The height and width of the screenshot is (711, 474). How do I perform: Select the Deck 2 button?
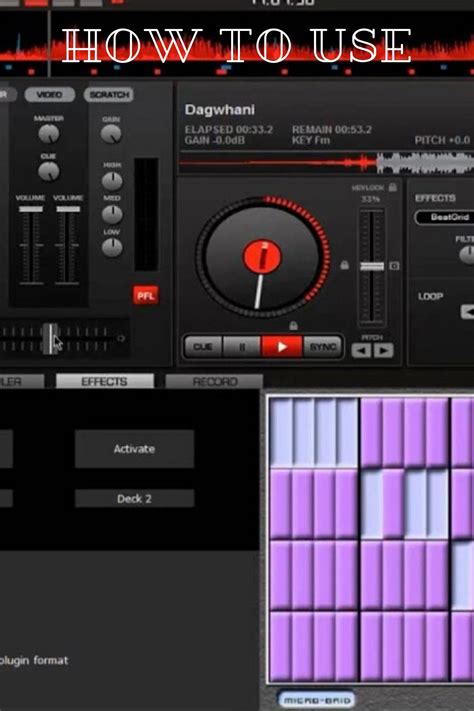[134, 498]
